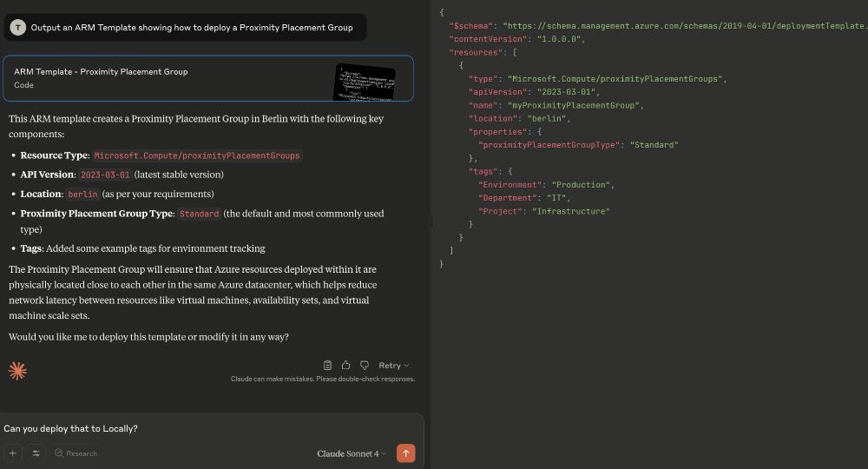The width and height of the screenshot is (868, 469).
Task: Send the message with the orange arrow button
Action: (405, 453)
